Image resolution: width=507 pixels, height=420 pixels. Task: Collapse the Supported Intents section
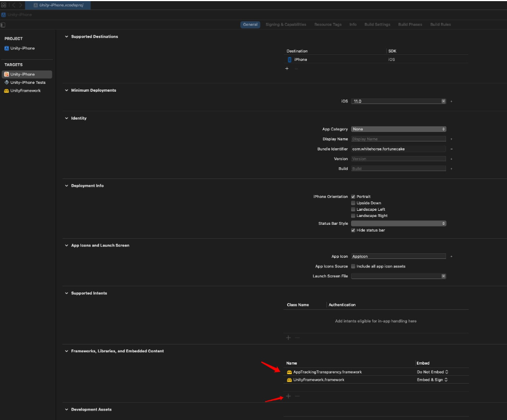pyautogui.click(x=67, y=293)
